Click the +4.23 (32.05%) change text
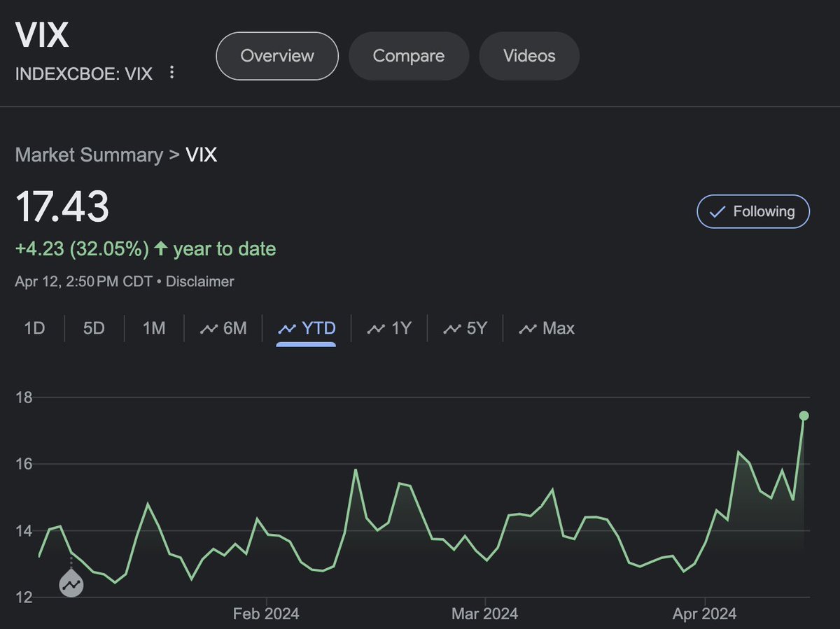The height and width of the screenshot is (629, 840). [x=82, y=249]
